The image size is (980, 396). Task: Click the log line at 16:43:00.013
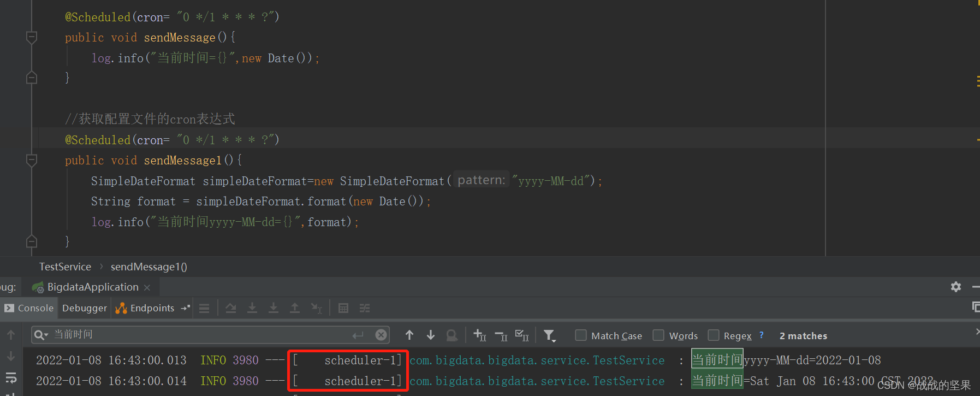[459, 360]
